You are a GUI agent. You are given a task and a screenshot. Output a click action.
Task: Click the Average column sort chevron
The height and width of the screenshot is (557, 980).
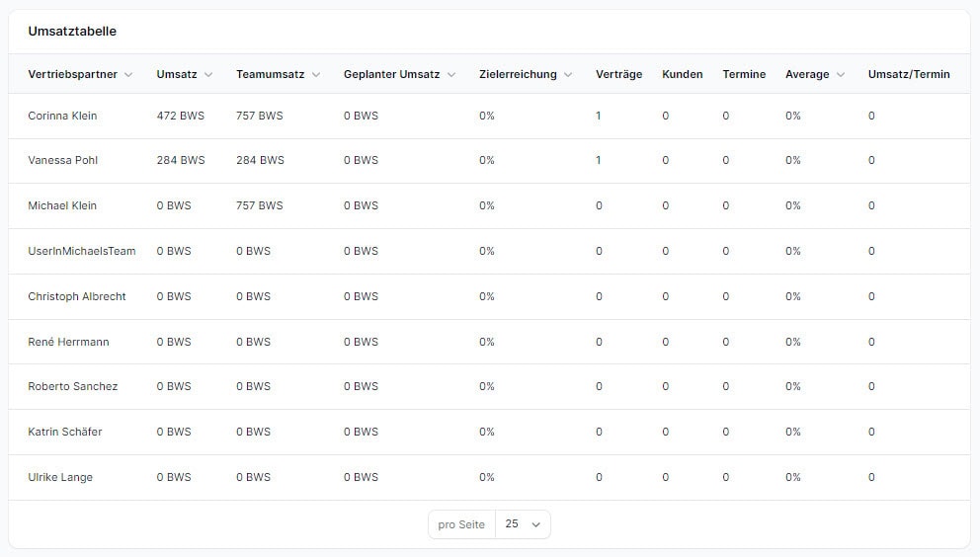tap(841, 74)
